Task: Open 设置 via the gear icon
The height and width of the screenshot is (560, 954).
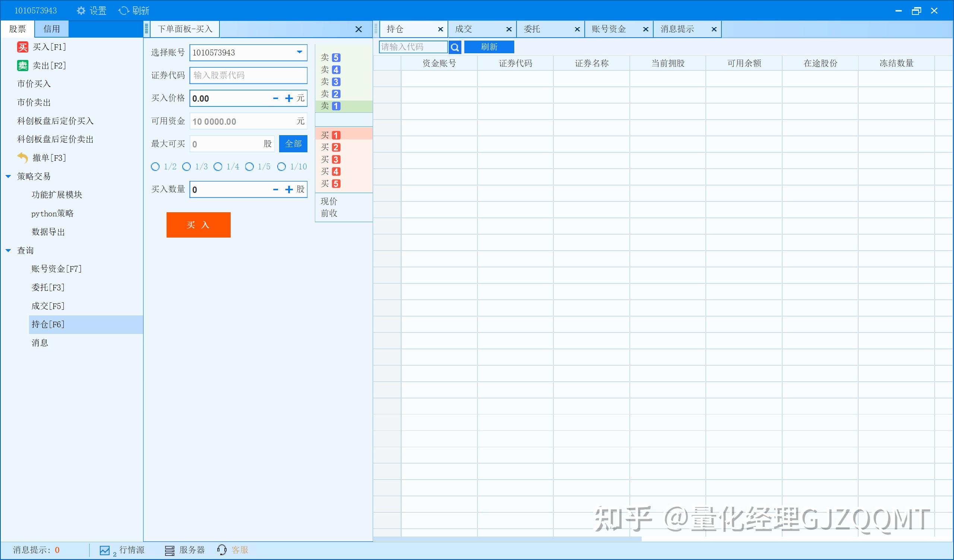Action: [80, 10]
